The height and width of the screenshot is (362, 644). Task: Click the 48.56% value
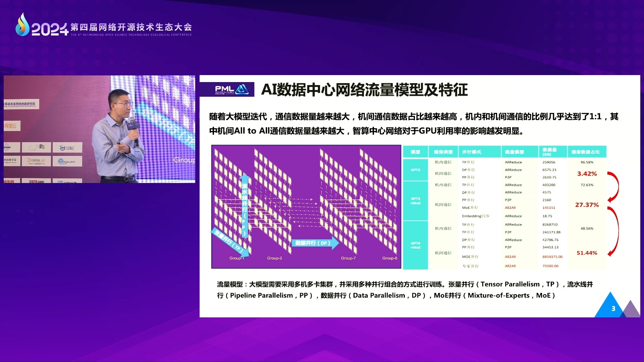coord(587,229)
